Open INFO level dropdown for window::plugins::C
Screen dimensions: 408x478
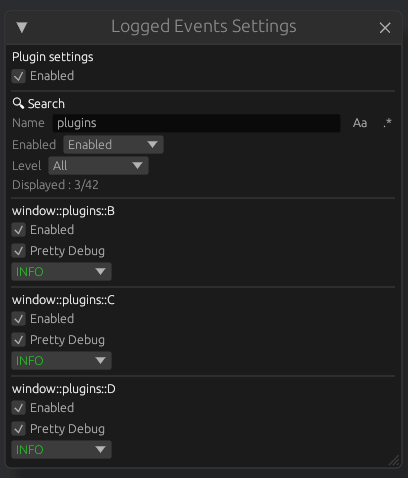pyautogui.click(x=61, y=361)
